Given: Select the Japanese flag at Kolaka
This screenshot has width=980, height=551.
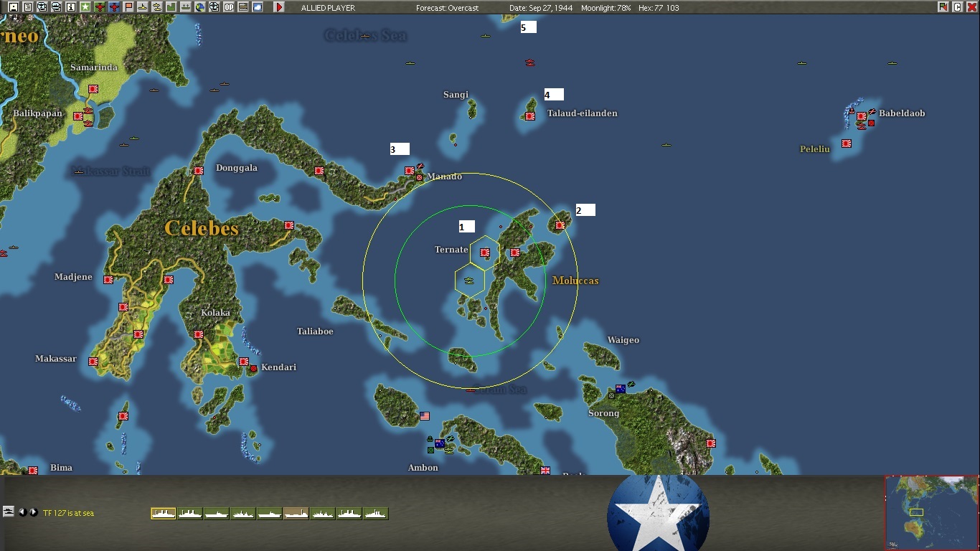Looking at the screenshot, I should click(199, 334).
